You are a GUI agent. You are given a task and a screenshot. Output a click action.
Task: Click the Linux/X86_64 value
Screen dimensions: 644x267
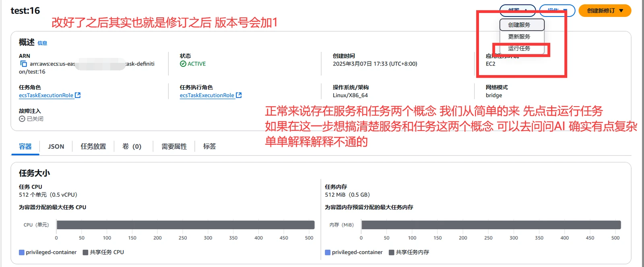(350, 95)
